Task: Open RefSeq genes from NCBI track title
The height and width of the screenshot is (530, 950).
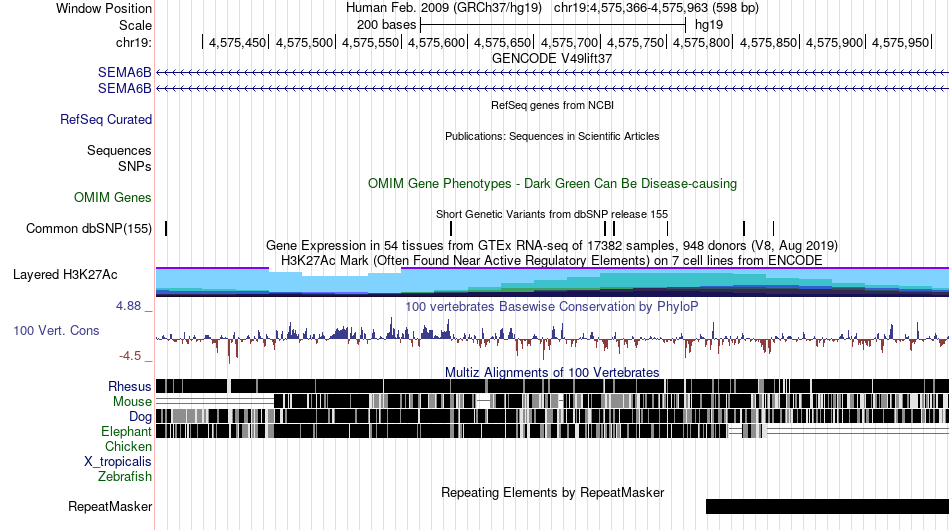Action: 552,105
